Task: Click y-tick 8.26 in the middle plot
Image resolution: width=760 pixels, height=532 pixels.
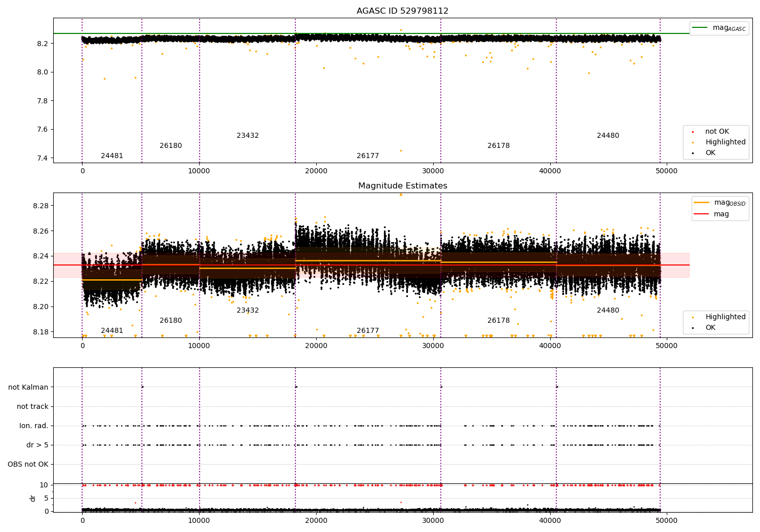Action: click(41, 232)
